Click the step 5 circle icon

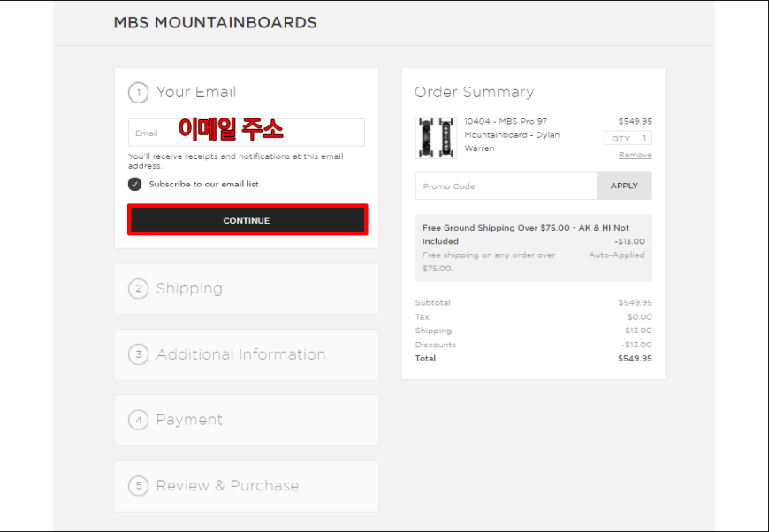point(138,486)
